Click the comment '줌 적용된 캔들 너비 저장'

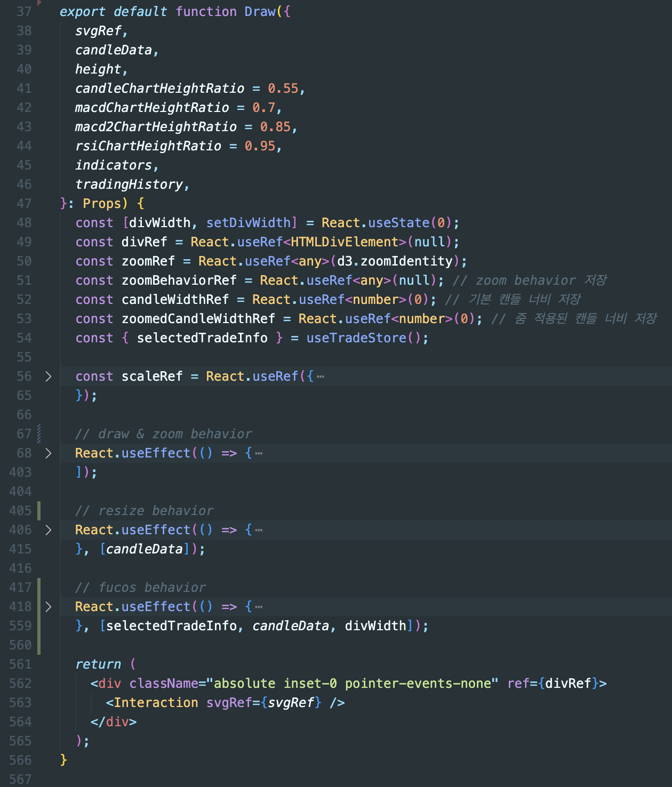coord(586,319)
